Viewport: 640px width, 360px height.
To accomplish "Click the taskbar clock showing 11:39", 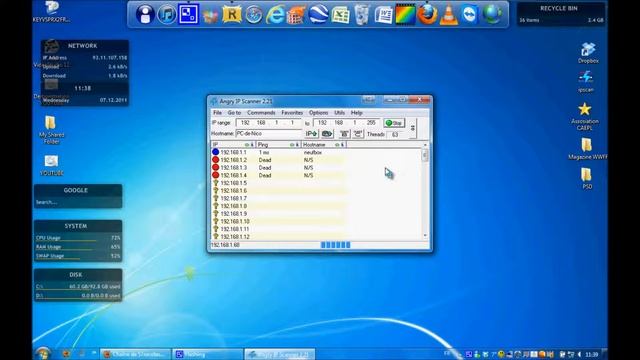I will click(592, 354).
